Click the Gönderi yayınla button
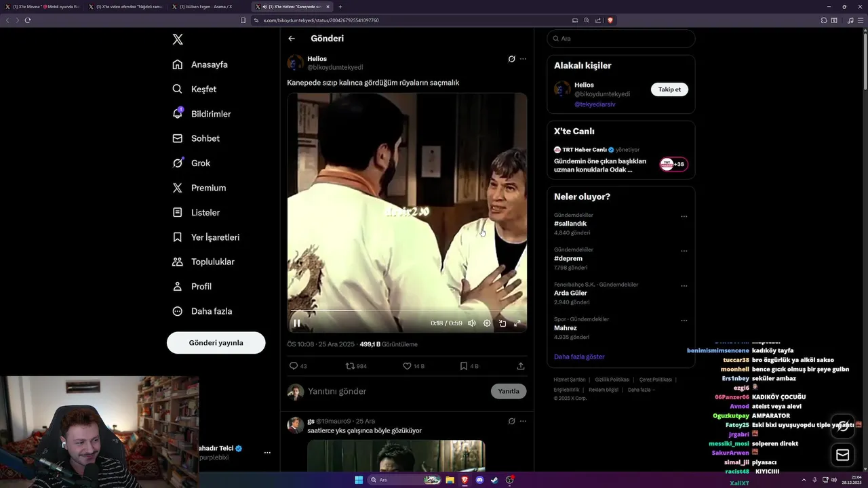This screenshot has height=488, width=868. click(216, 342)
